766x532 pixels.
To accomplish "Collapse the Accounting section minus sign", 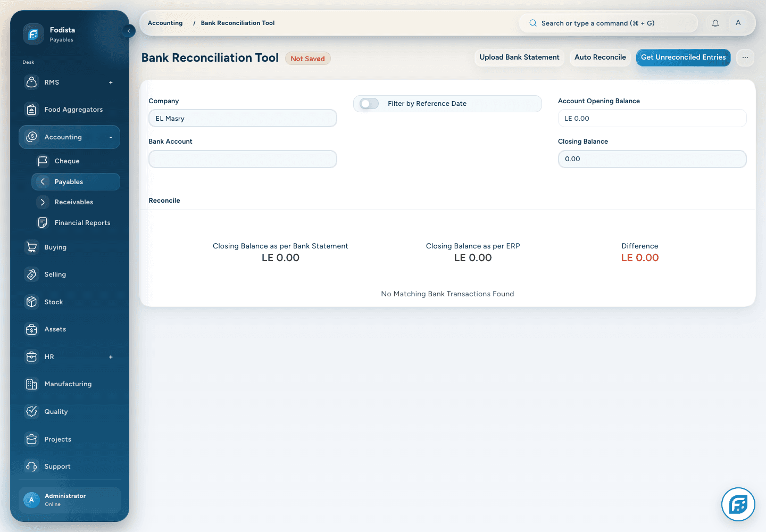I will coord(111,137).
